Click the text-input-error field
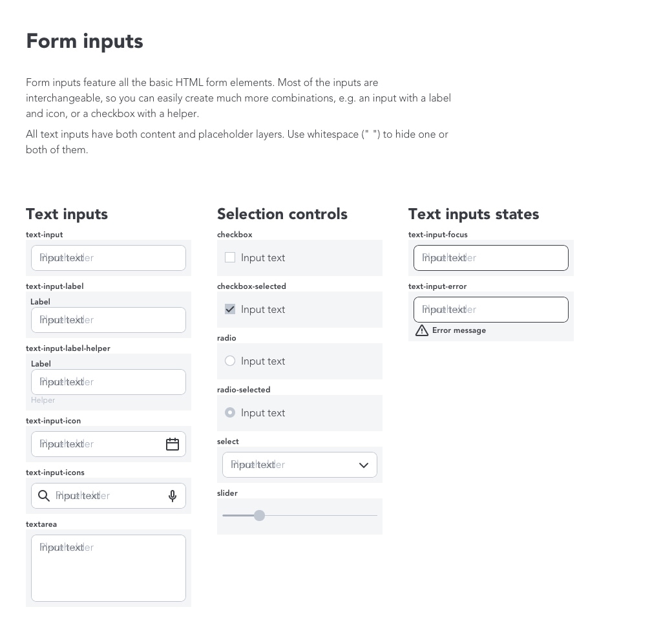Screen dimensions: 672x638 click(x=491, y=310)
